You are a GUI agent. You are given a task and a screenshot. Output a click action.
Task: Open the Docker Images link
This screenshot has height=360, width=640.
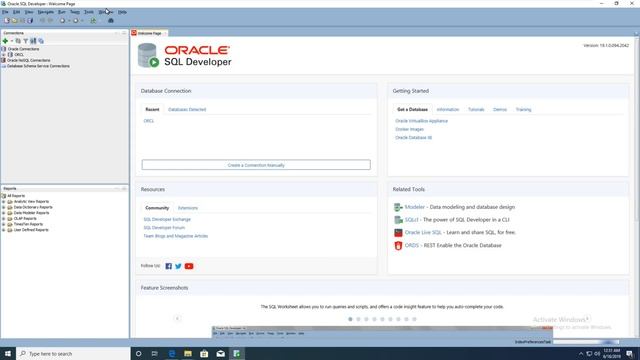(x=409, y=129)
